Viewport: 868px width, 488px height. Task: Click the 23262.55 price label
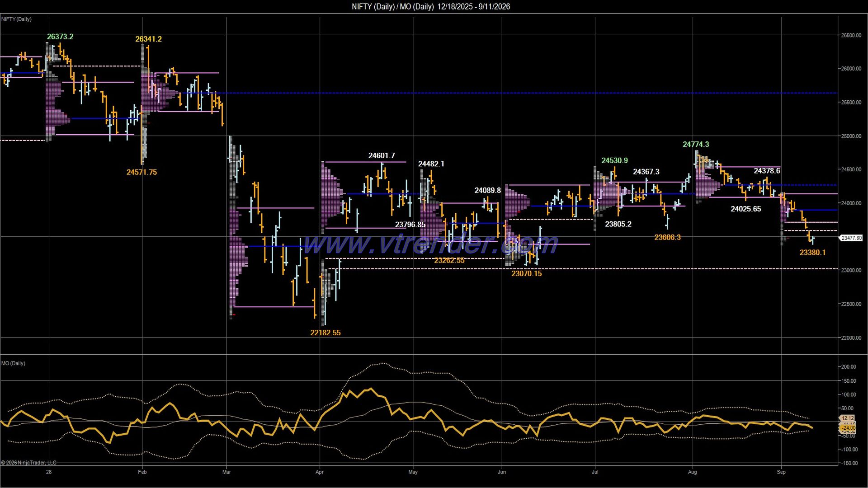click(449, 260)
